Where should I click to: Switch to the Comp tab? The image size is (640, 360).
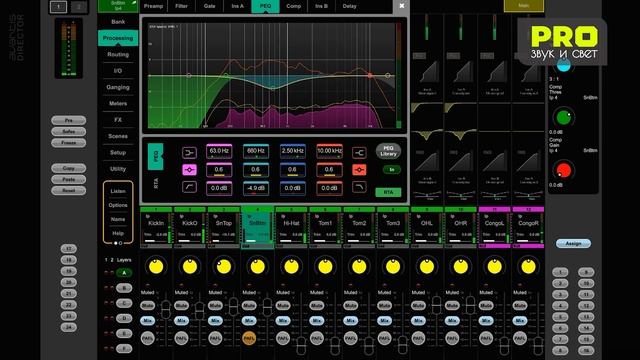[x=293, y=6]
